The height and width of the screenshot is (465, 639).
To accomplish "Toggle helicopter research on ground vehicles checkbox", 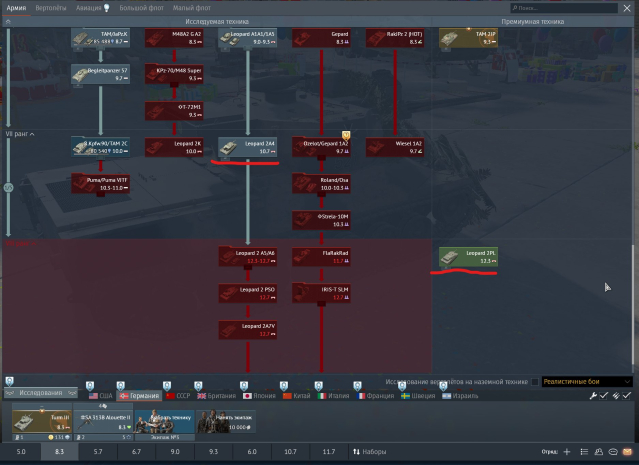I will point(534,382).
